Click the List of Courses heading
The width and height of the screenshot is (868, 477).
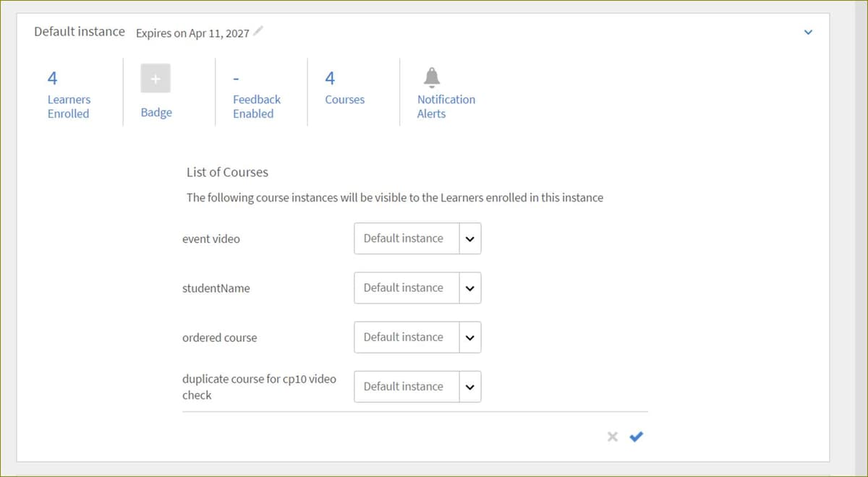[x=227, y=172]
